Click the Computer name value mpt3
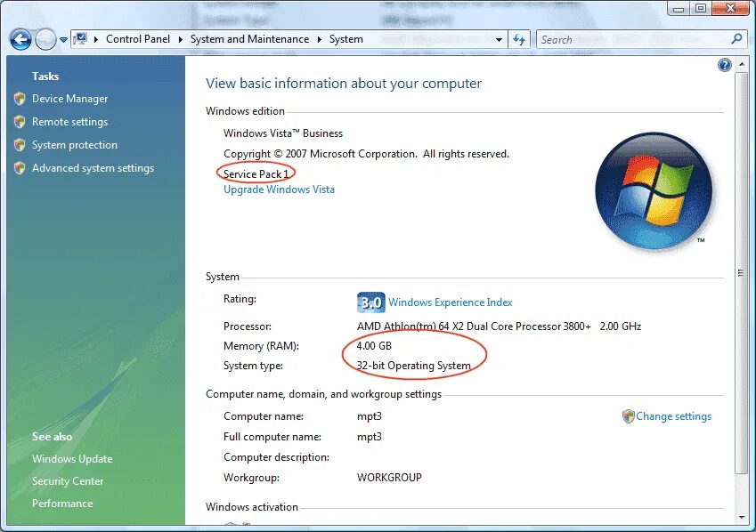Image resolution: width=756 pixels, height=532 pixels. click(370, 416)
